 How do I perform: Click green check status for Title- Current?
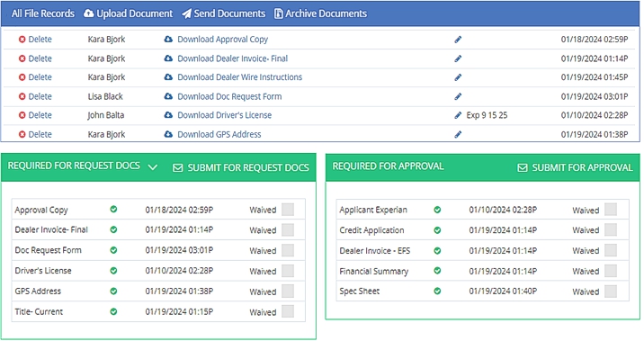point(113,311)
